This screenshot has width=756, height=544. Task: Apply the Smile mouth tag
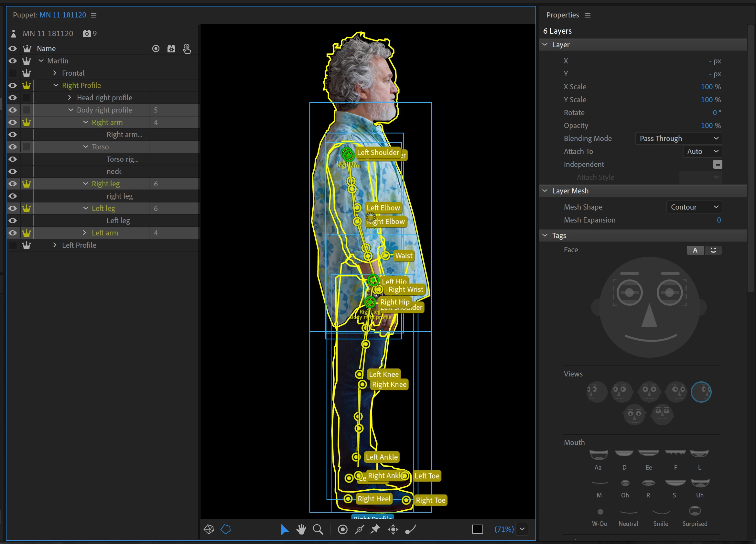pos(661,513)
